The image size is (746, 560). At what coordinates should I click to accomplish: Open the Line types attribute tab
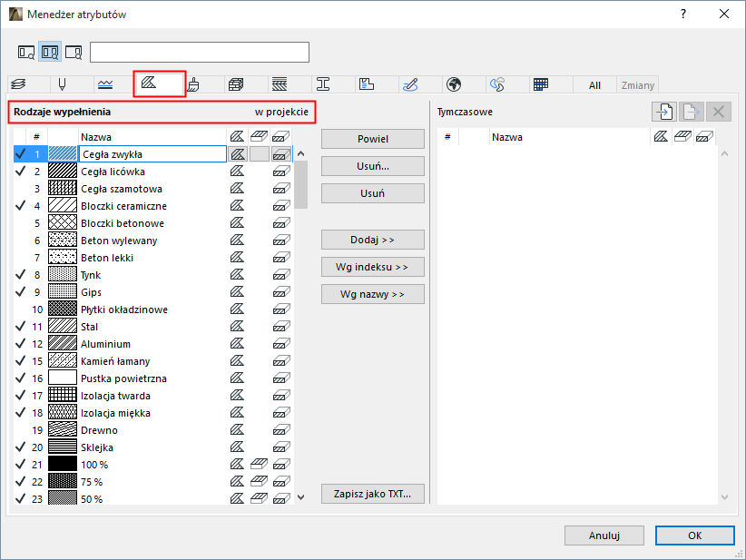tap(105, 84)
